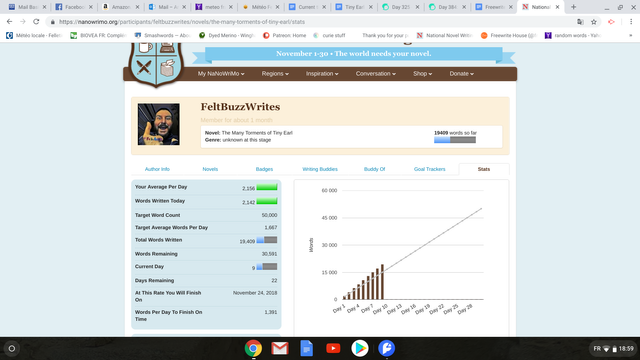Bookmark this page with the star icon
640x360 pixels.
point(594,22)
